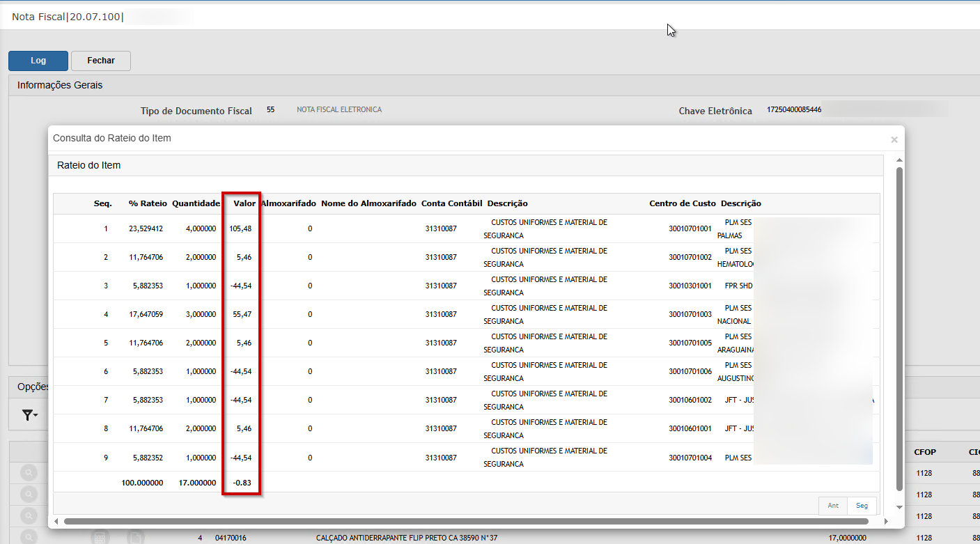Click centro de custo 30010601001
Viewport: 980px width, 544px height.
[x=690, y=428]
